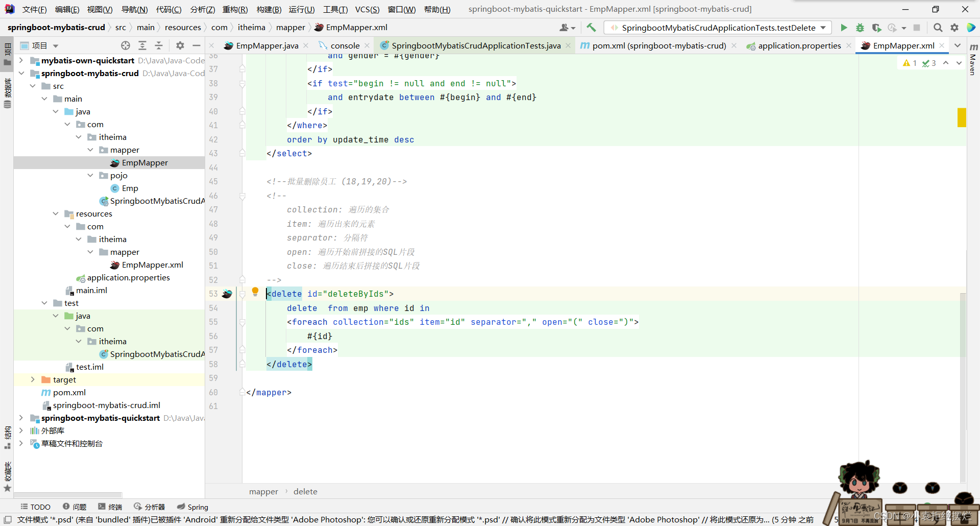Run the testDelete configuration
The width and height of the screenshot is (980, 526).
coord(844,28)
